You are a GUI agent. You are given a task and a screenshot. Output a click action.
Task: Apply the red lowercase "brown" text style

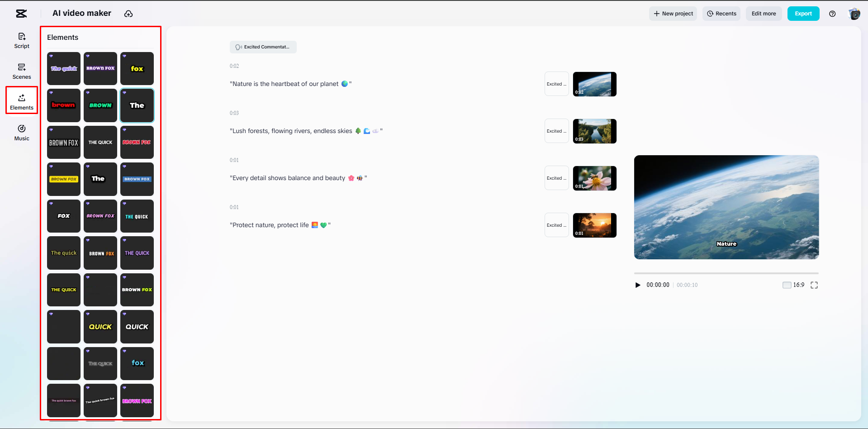tap(64, 105)
